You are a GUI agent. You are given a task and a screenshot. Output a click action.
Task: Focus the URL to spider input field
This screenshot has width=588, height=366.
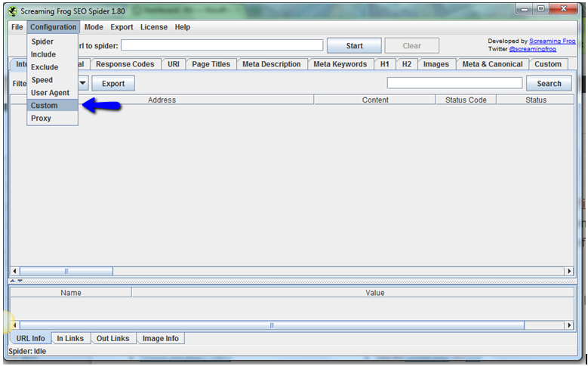click(x=222, y=46)
